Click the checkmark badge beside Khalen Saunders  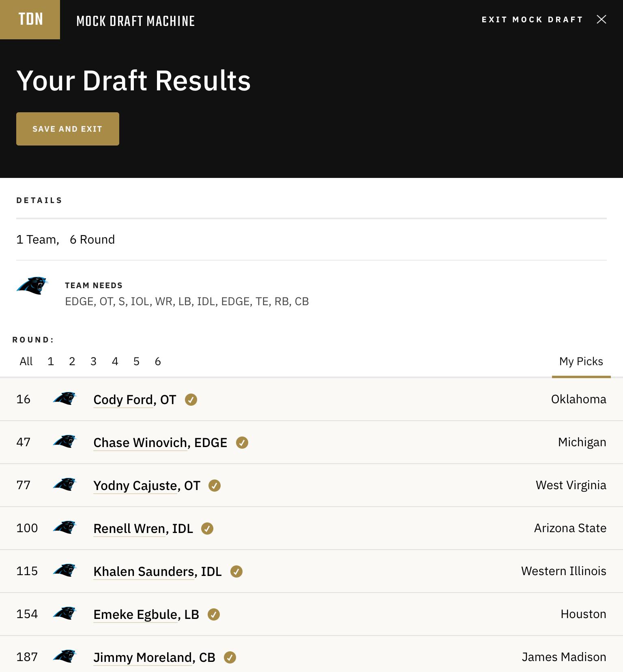point(236,571)
